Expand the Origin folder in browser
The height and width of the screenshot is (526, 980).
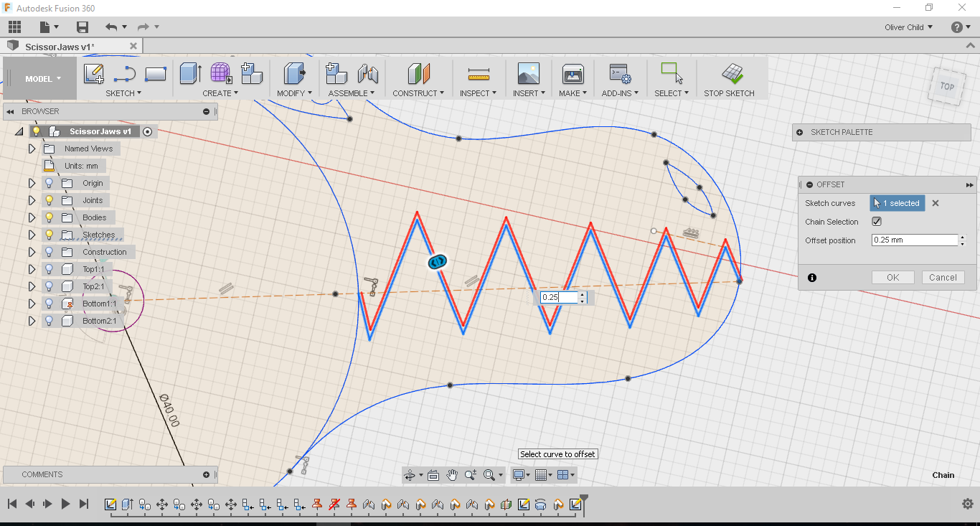[x=32, y=183]
